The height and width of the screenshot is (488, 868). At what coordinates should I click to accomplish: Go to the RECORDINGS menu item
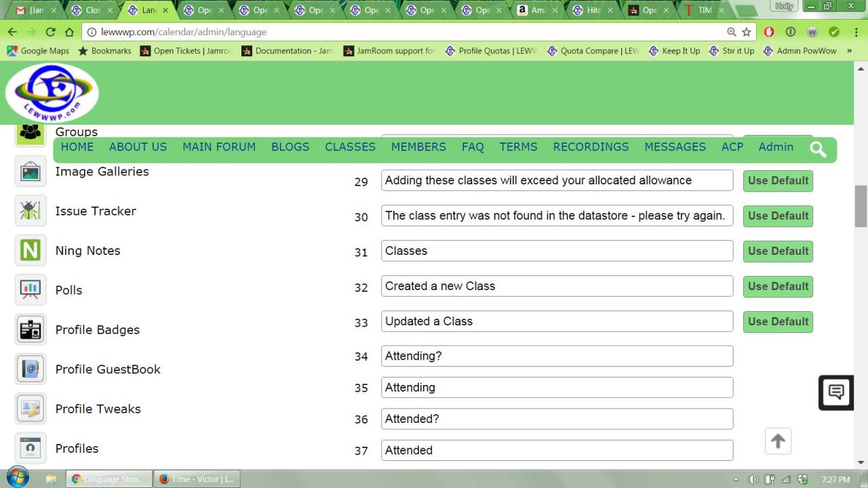tap(591, 147)
